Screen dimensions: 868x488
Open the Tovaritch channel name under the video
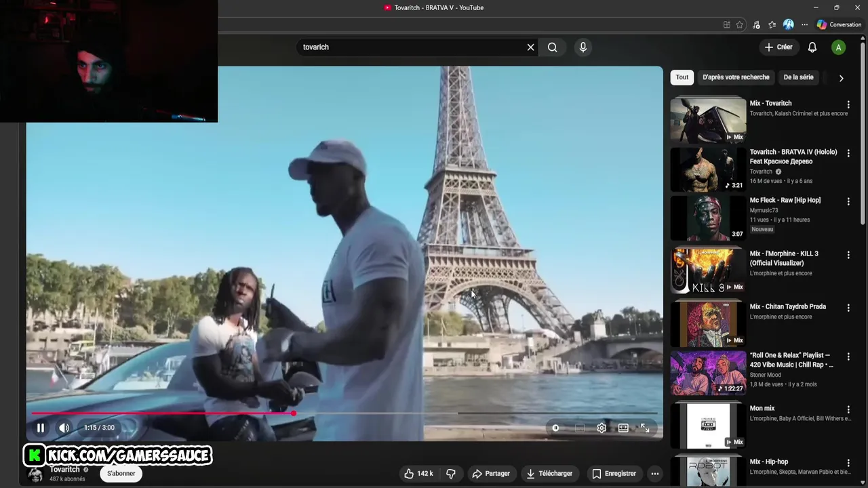pyautogui.click(x=64, y=469)
